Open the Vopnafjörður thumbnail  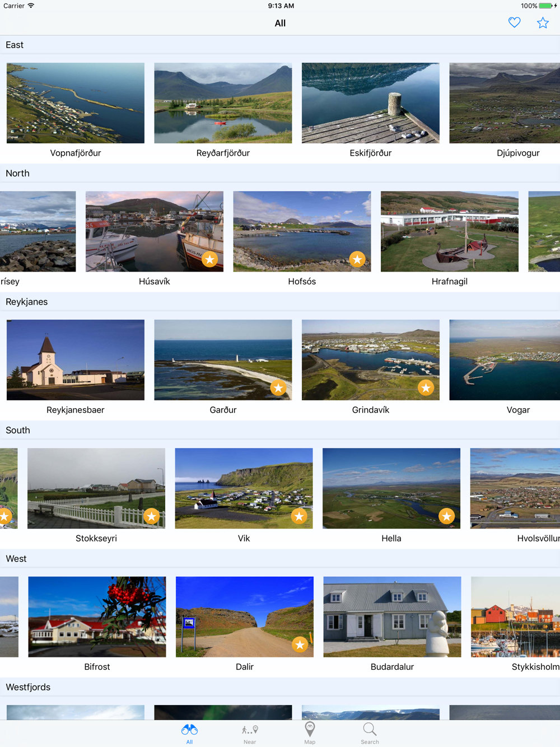tap(76, 103)
